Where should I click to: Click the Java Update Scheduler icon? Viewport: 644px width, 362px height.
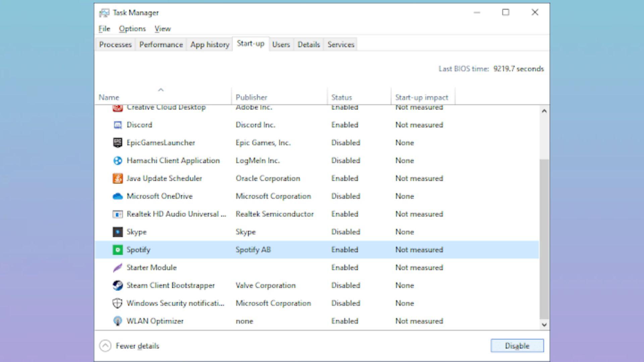117,178
